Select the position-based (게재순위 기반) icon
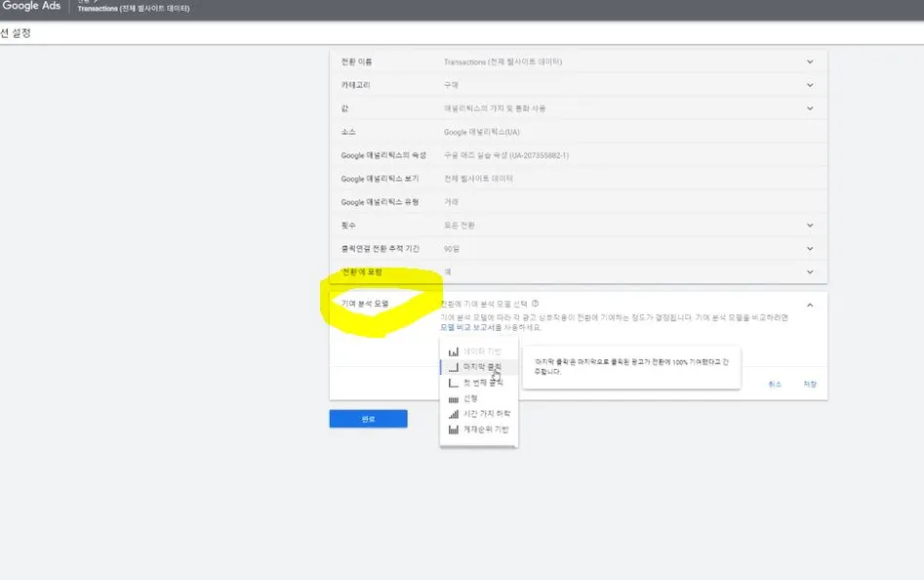Screen dimensions: 924x580 coord(452,430)
